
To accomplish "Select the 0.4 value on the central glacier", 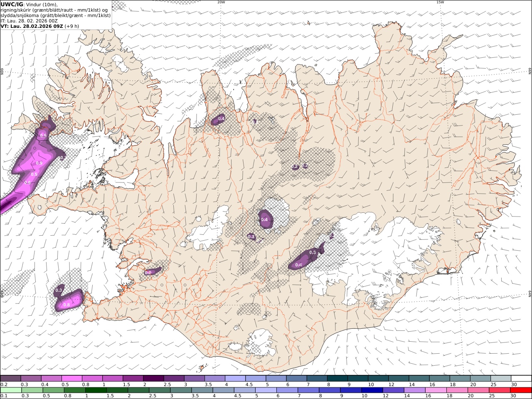I will 264,219.
